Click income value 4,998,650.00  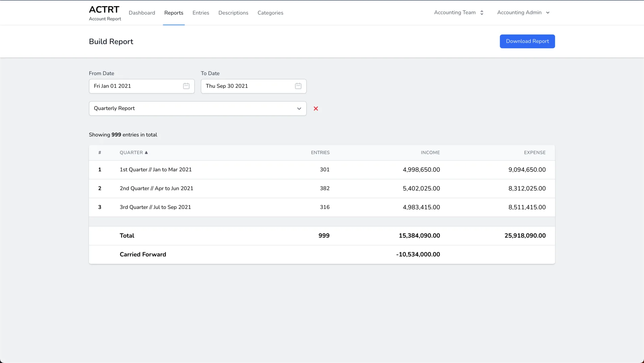coord(421,170)
